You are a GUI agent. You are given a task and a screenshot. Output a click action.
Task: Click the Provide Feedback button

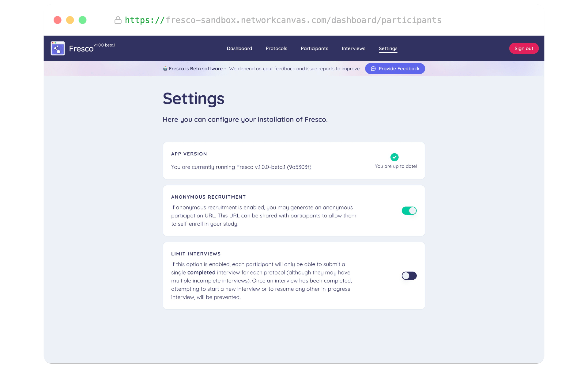(395, 69)
